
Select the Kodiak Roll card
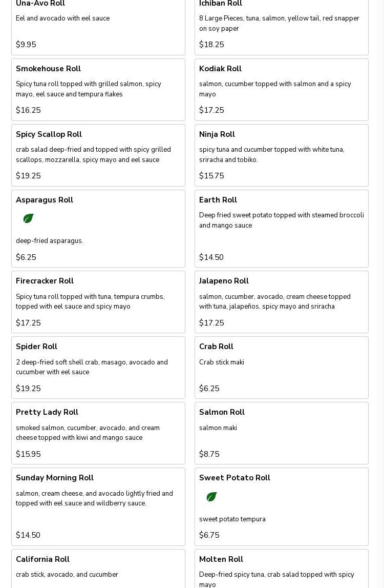point(281,90)
